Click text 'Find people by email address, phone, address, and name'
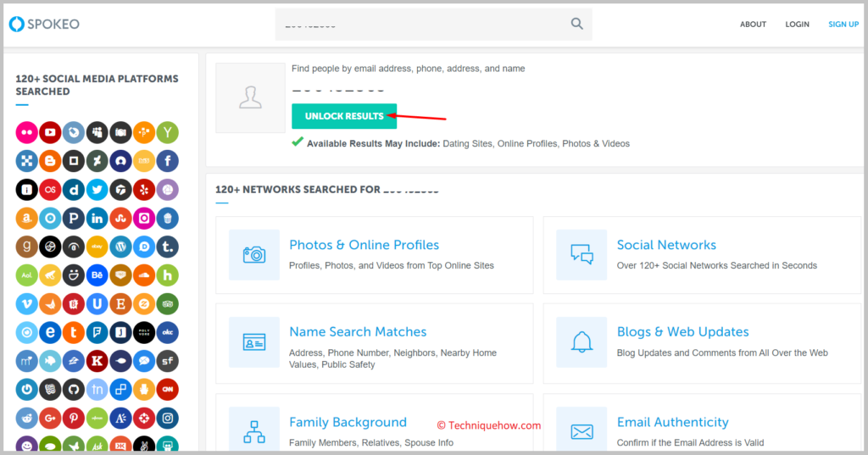 click(408, 69)
